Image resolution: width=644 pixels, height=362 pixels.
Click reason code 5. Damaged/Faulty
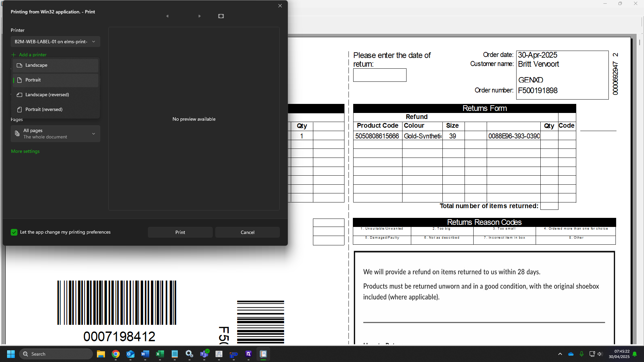(382, 238)
